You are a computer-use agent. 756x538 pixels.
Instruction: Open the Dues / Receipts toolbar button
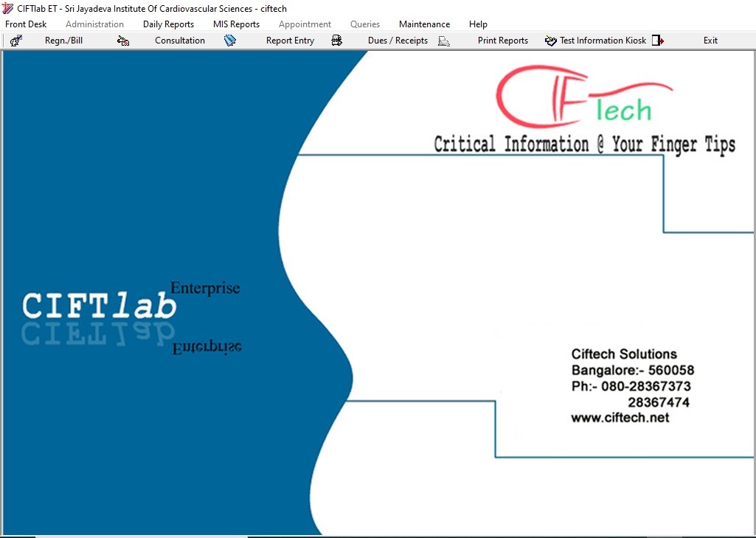(x=398, y=41)
